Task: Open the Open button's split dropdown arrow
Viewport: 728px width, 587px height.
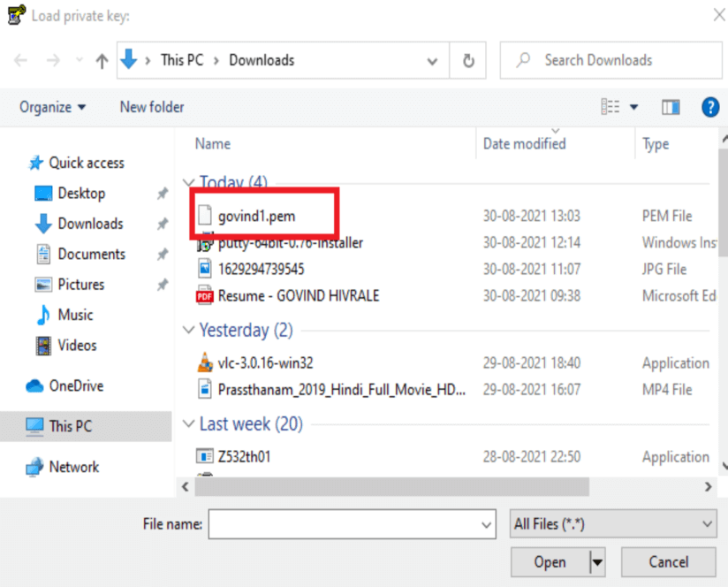Action: click(x=596, y=561)
